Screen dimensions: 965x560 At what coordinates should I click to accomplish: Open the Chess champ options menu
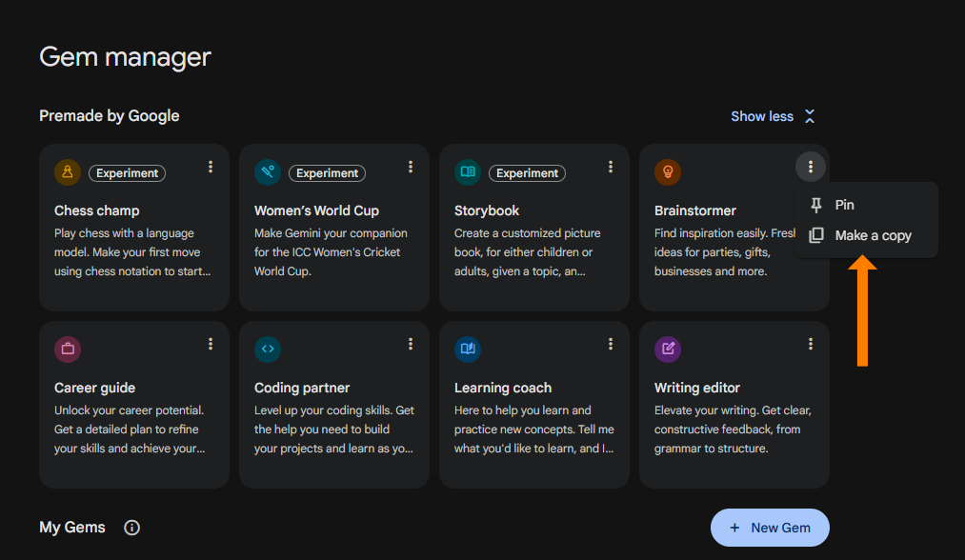(211, 167)
